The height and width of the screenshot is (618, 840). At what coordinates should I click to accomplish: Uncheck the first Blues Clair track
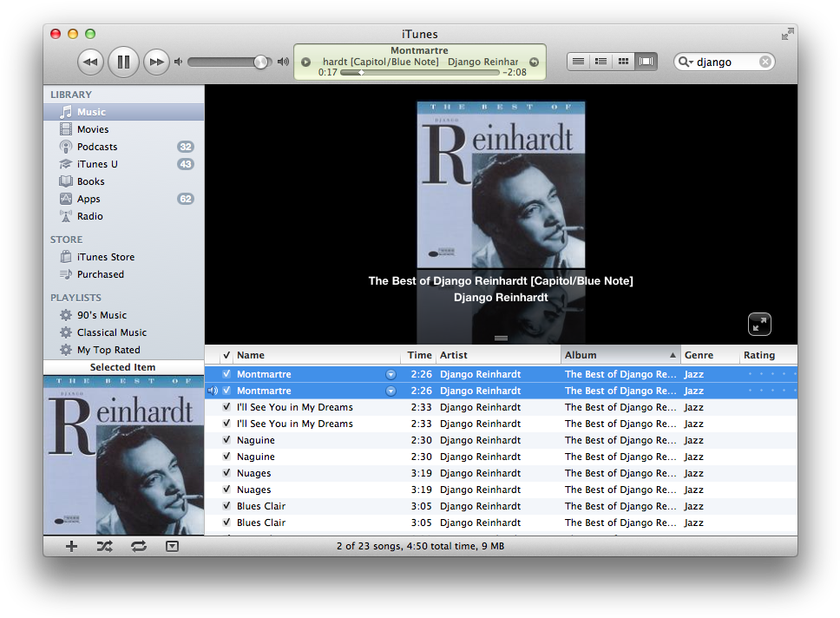pos(226,506)
